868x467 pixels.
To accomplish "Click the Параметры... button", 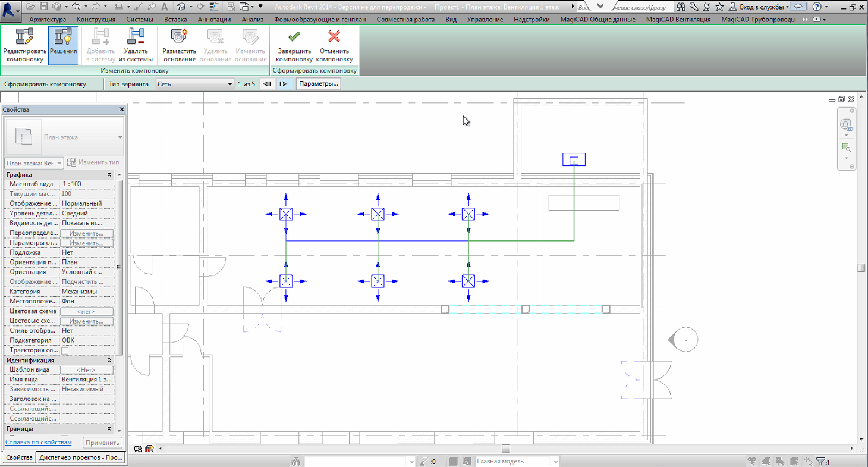I will pyautogui.click(x=319, y=84).
